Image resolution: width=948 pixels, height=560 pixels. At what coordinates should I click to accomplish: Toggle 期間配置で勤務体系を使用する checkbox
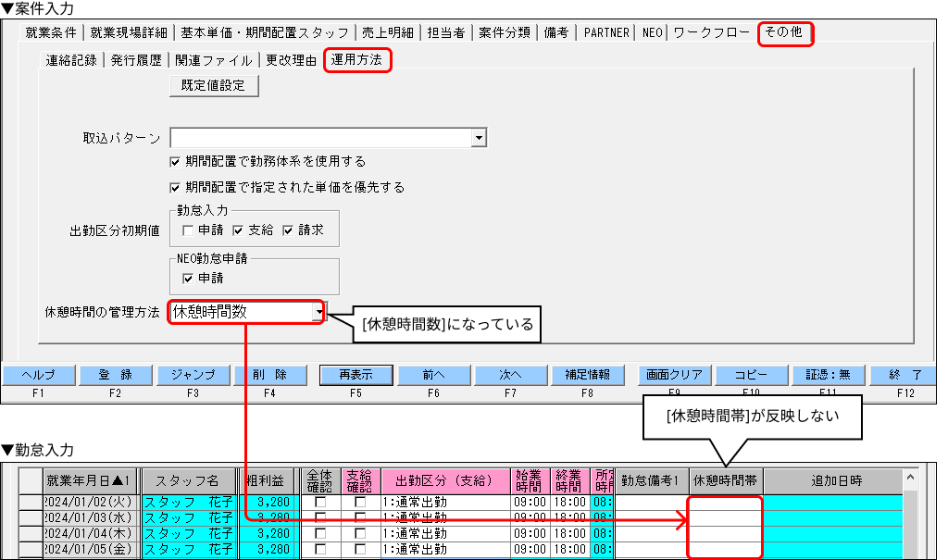[175, 162]
